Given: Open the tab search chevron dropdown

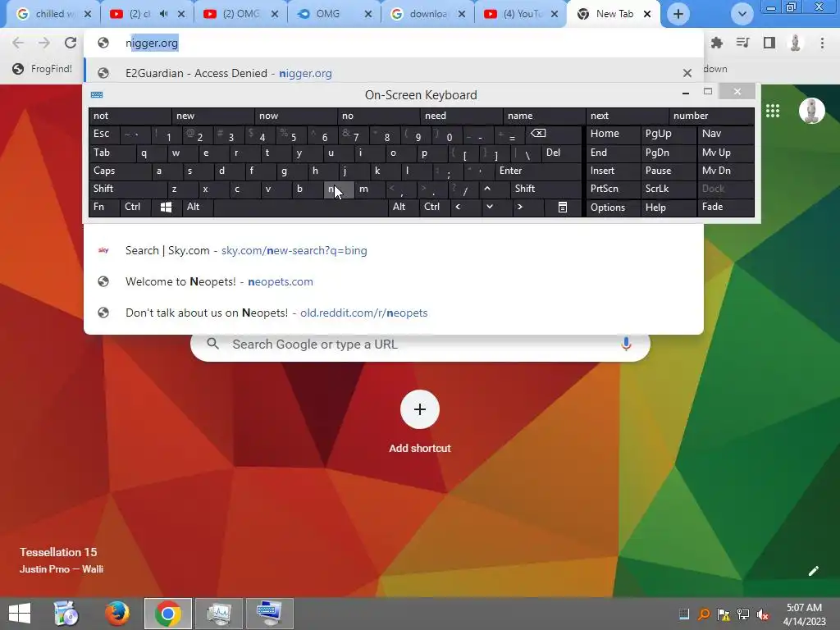Looking at the screenshot, I should tap(742, 14).
